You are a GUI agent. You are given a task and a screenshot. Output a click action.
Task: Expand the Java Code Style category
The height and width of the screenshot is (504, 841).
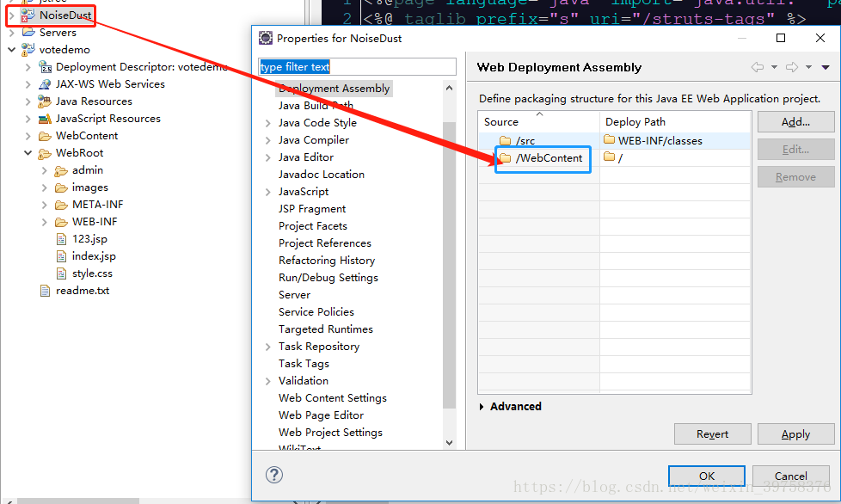point(267,123)
